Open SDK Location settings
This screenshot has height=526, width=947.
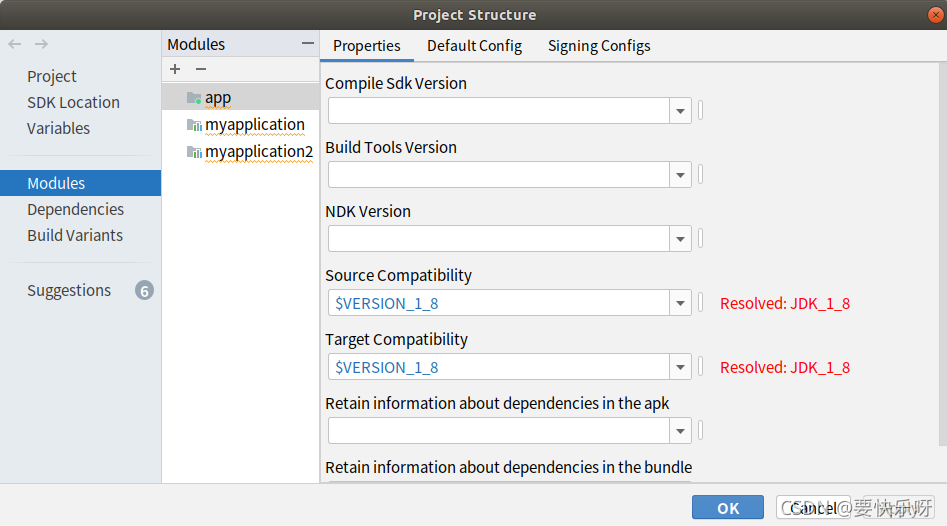click(73, 102)
